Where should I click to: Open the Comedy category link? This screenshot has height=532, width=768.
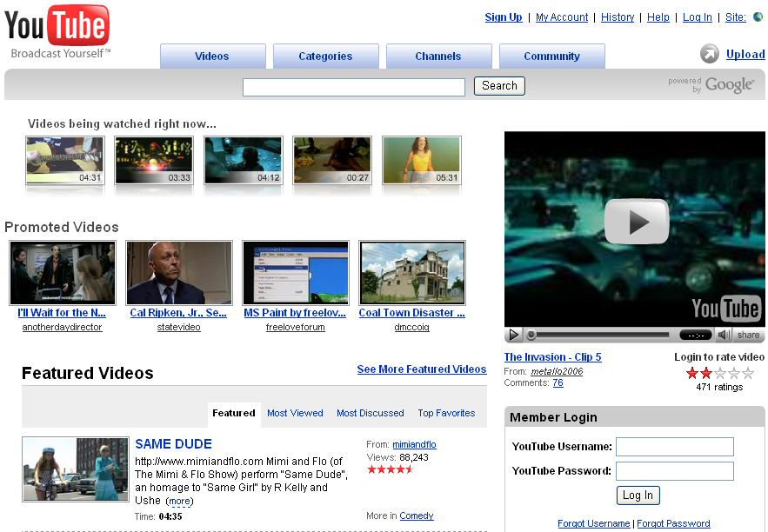tap(417, 515)
